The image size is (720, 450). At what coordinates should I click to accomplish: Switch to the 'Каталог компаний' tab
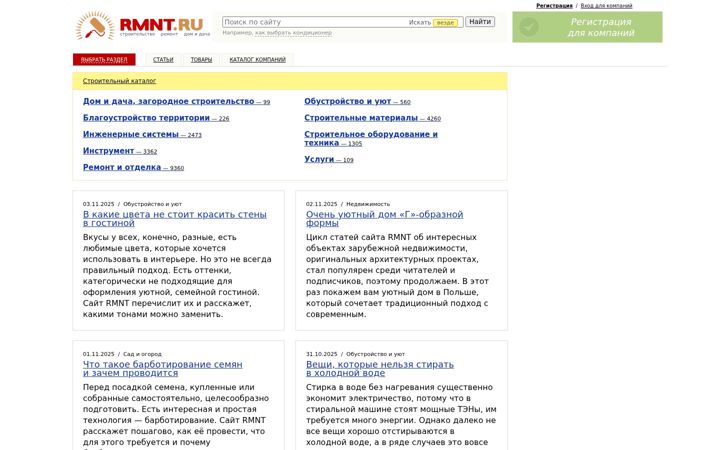coord(258,60)
